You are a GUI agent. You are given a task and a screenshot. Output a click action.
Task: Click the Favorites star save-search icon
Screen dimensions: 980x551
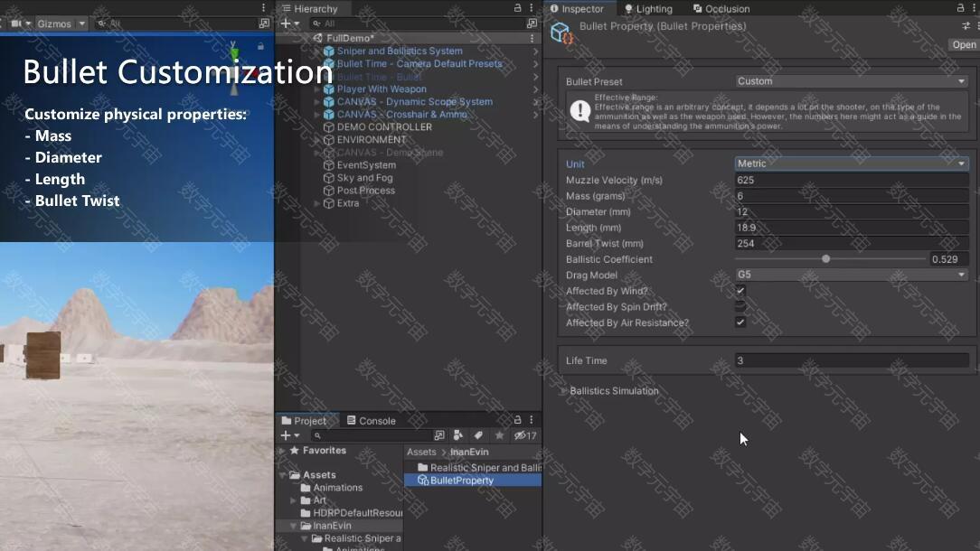point(499,435)
